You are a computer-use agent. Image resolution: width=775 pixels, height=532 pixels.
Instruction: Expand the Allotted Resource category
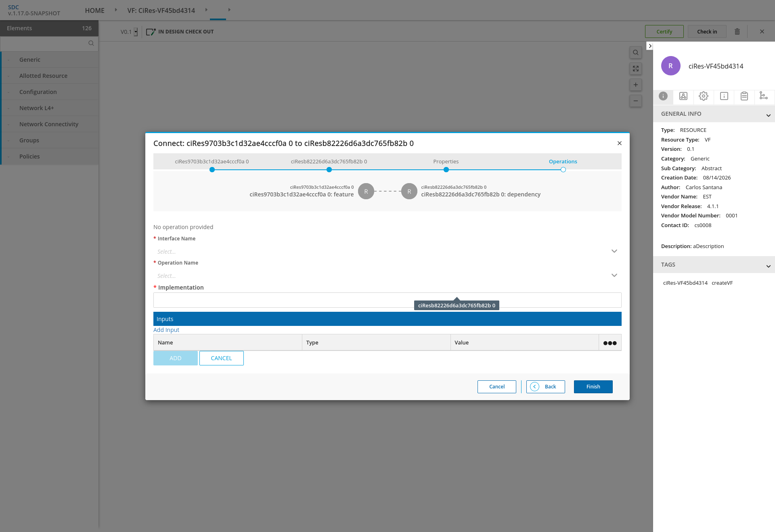[50, 76]
